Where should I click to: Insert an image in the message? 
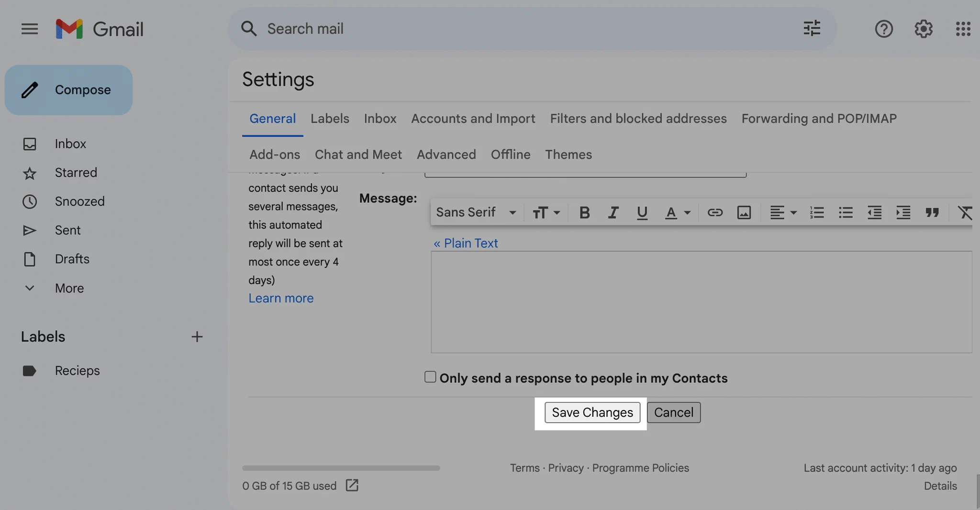click(x=744, y=212)
